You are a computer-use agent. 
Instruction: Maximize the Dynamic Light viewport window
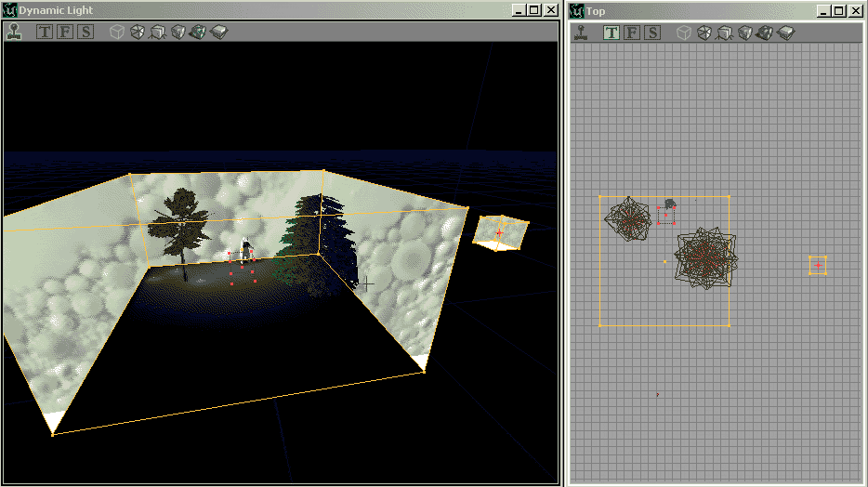tap(533, 10)
